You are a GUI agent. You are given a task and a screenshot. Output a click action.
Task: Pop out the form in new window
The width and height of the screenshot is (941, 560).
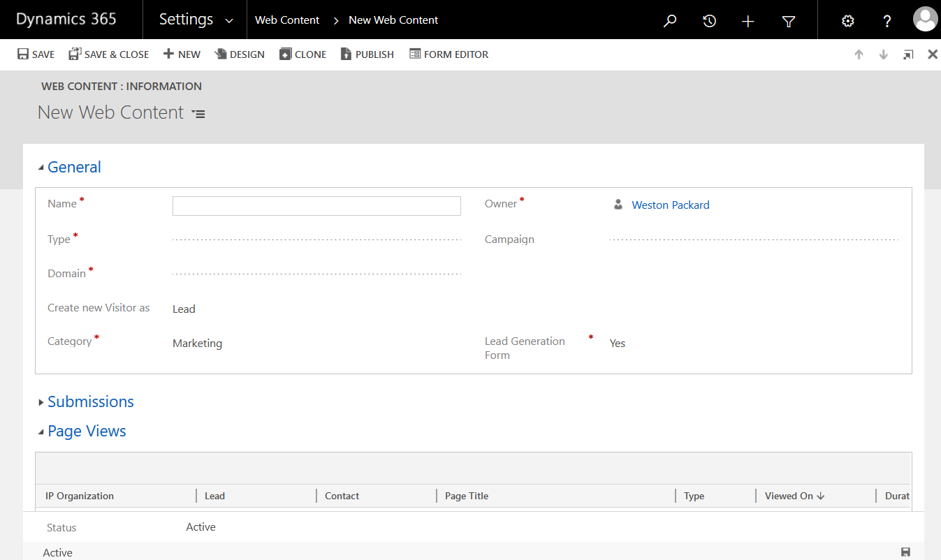coord(908,54)
